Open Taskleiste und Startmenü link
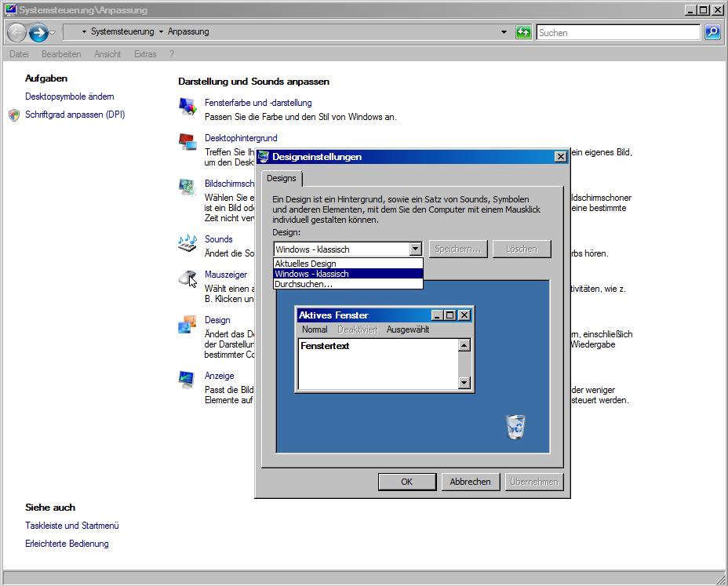The height and width of the screenshot is (586, 728). 72,526
